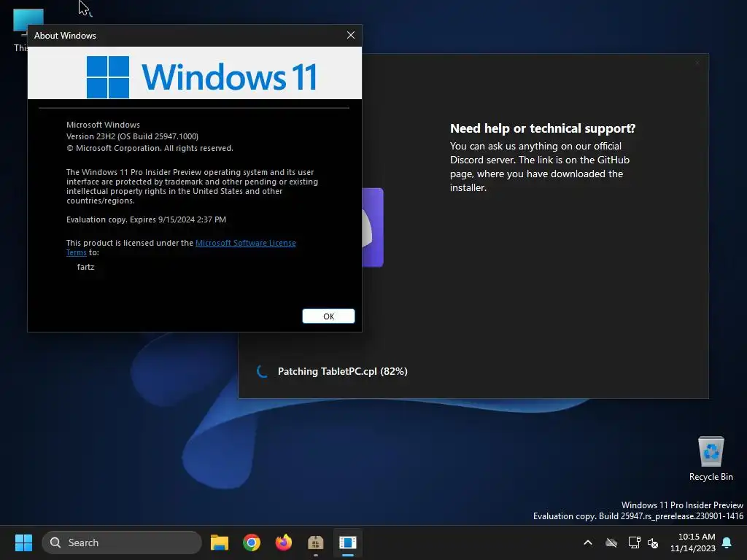Click the Version 23H2 OS Build text
The image size is (747, 560).
133,136
